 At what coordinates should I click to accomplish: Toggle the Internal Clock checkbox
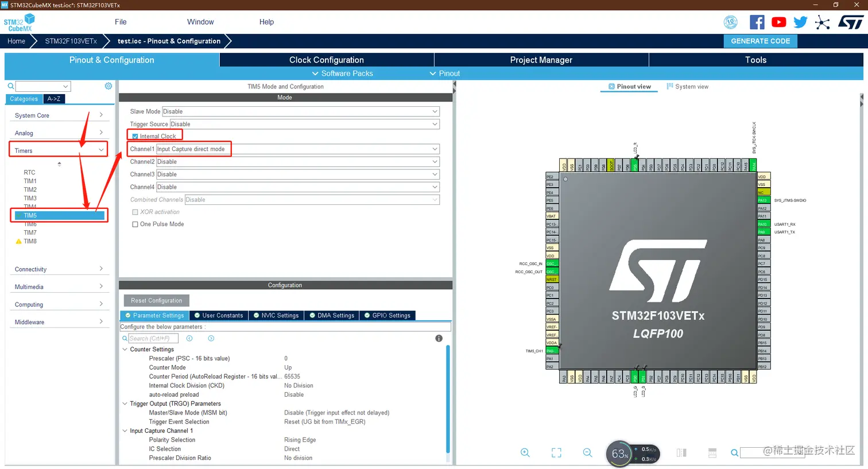pos(135,137)
